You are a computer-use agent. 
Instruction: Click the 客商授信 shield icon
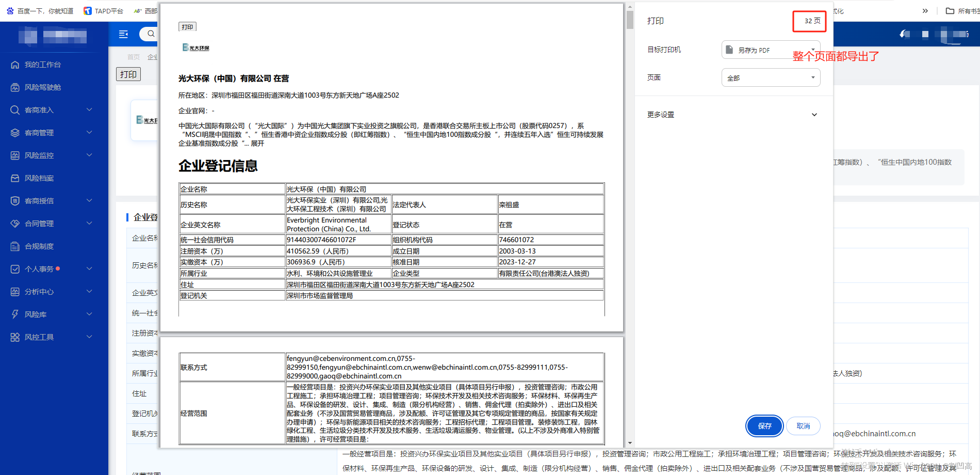click(x=15, y=201)
